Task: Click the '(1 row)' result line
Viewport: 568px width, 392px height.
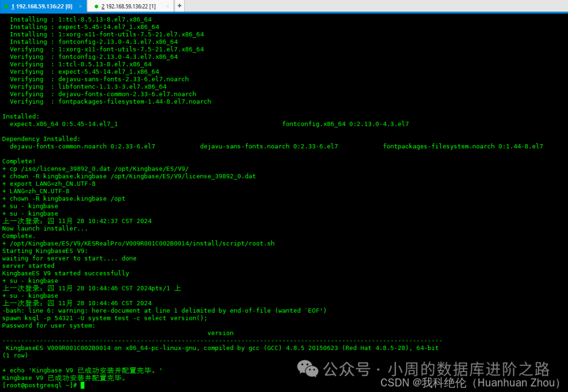Action: (15, 355)
